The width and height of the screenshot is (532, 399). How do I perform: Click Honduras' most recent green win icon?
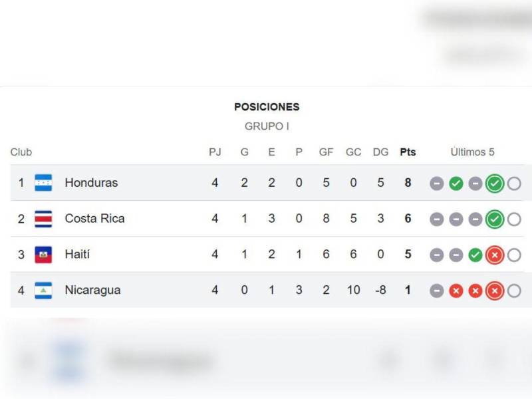tap(495, 182)
